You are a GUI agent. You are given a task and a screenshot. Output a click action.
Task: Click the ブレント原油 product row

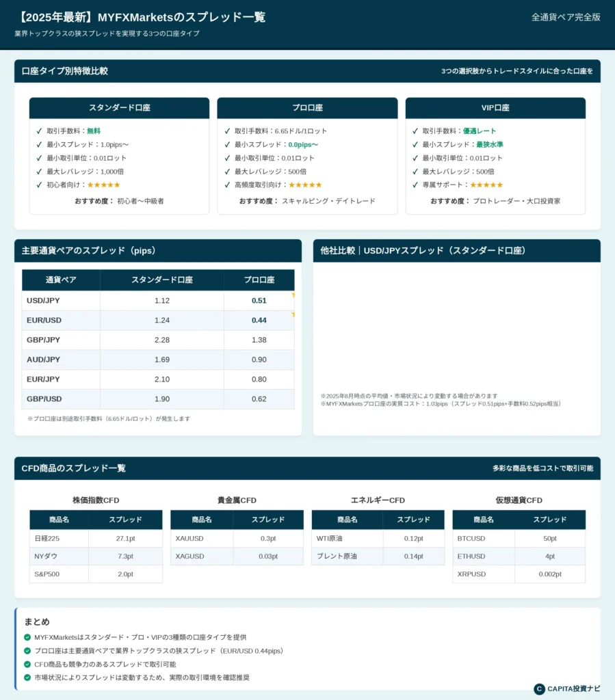pyautogui.click(x=378, y=556)
